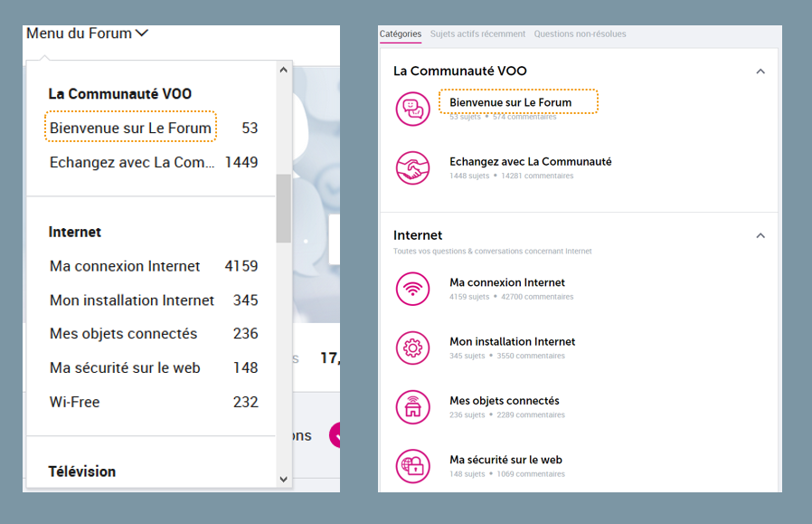Select Ma connexion Internet in dropdown menu
812x524 pixels.
click(125, 266)
